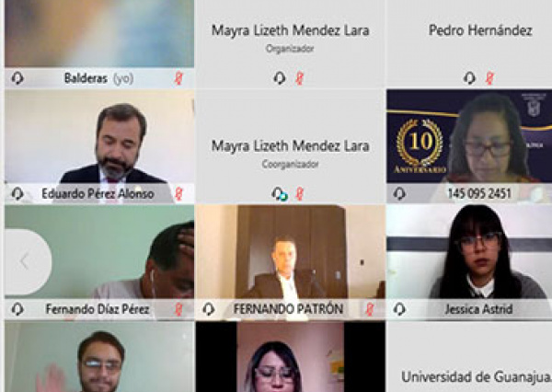The height and width of the screenshot is (392, 552).
Task: Click the muted mic icon on Fernando Díaz Pérez's tile
Action: pos(178,309)
